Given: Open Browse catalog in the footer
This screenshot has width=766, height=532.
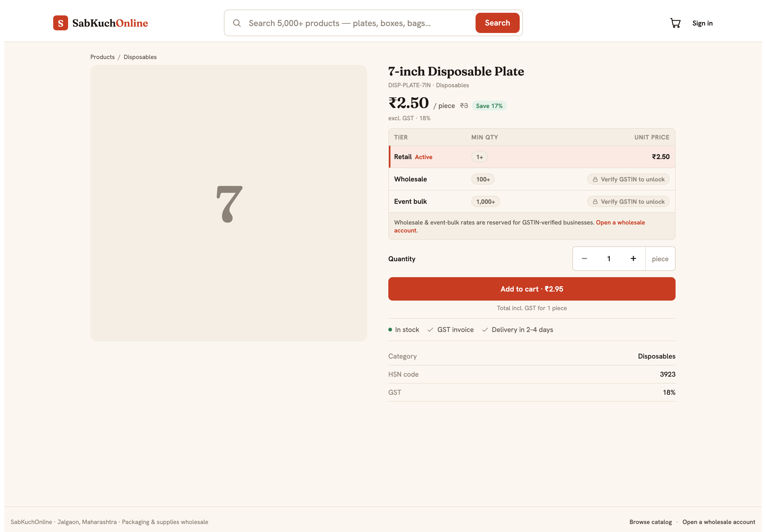Looking at the screenshot, I should click(x=650, y=522).
